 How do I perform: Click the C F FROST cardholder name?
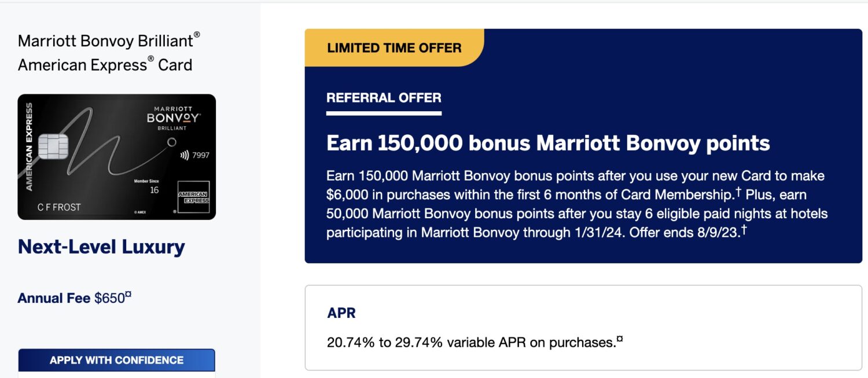pos(59,207)
